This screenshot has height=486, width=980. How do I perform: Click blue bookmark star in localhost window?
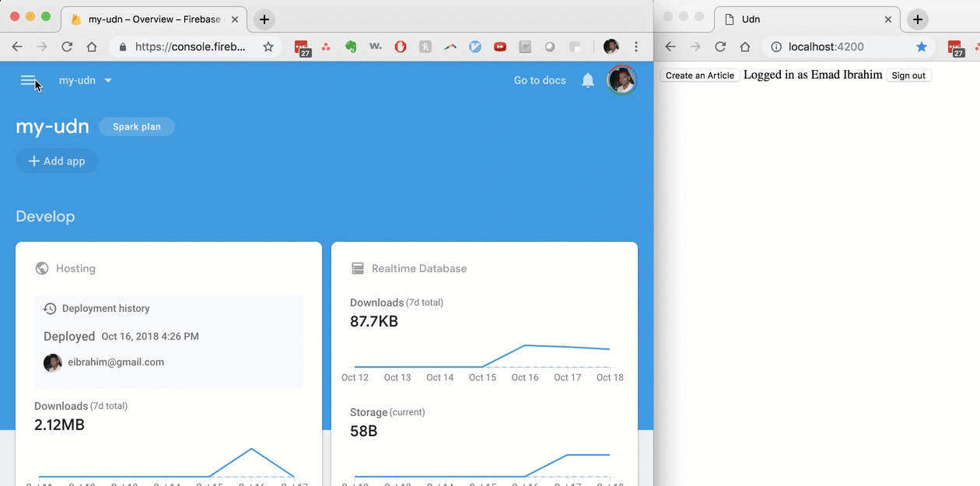(x=922, y=47)
